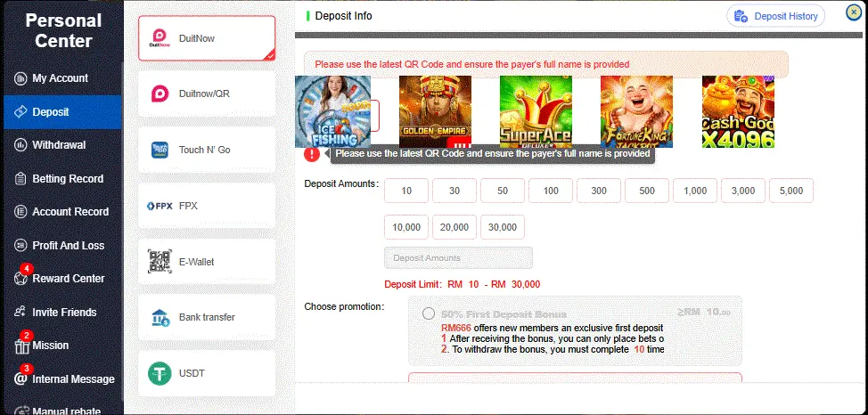This screenshot has height=415, width=868.
Task: Pick the FPX payment option
Action: pyautogui.click(x=207, y=206)
